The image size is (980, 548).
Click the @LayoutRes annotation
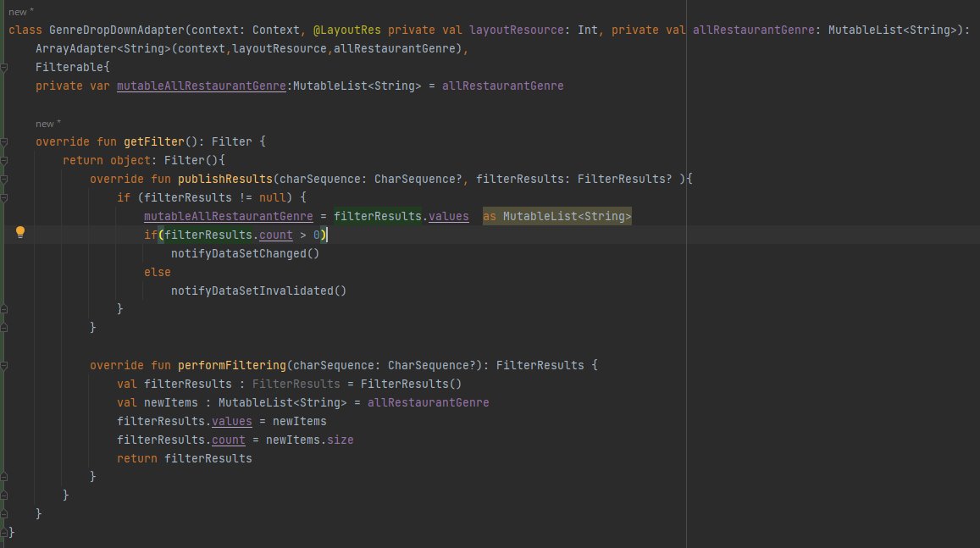point(347,30)
